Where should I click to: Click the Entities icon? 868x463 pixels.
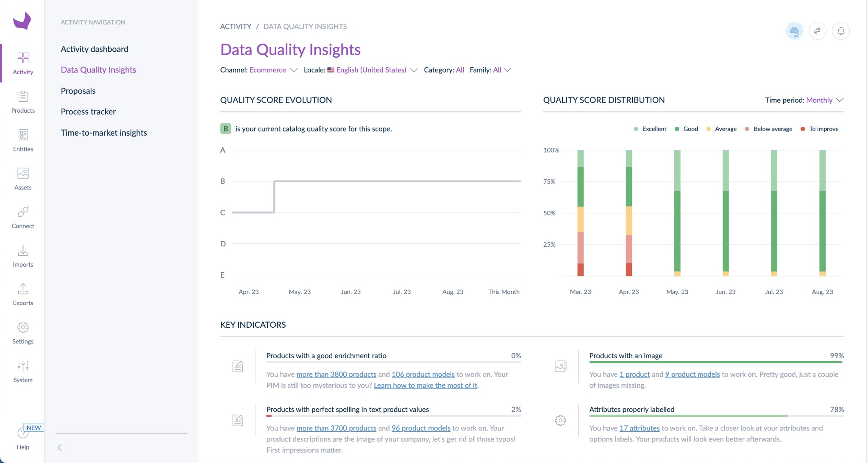tap(23, 139)
